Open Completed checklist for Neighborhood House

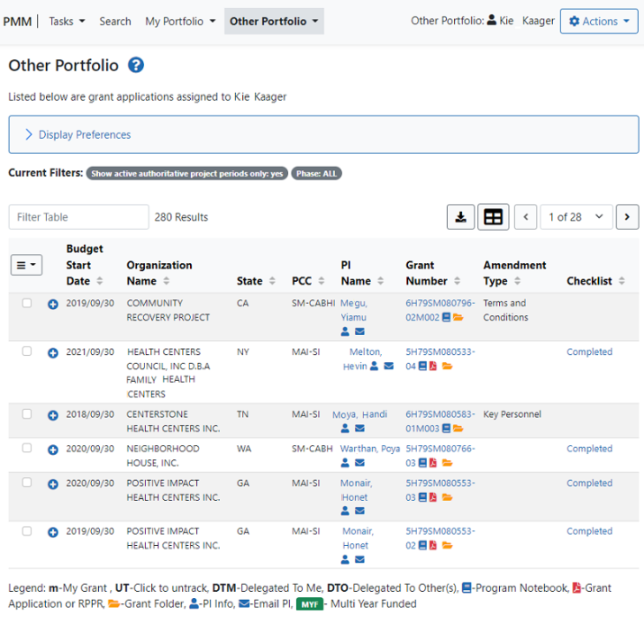589,449
